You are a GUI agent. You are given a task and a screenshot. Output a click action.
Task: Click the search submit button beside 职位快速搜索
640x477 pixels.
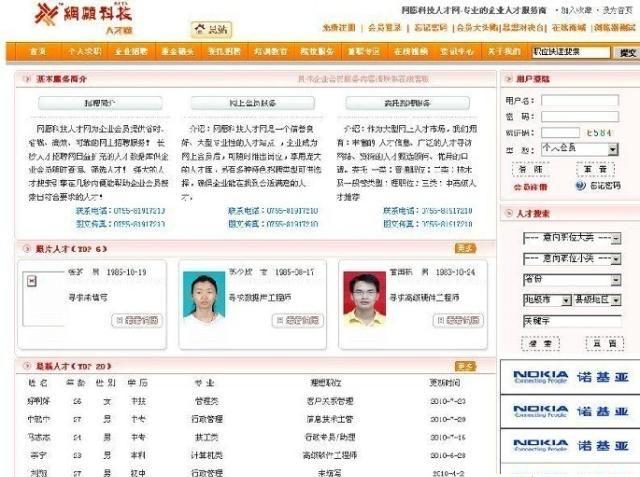(627, 53)
